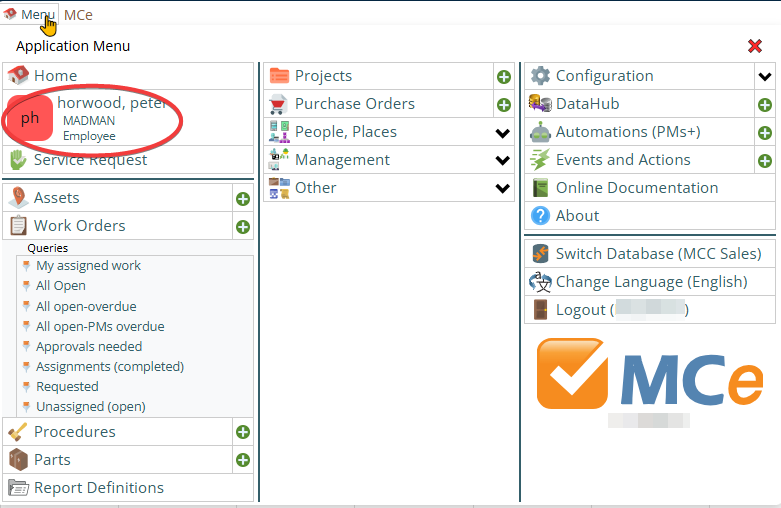The width and height of the screenshot is (781, 508).
Task: Click the About question mark icon
Action: coord(540,216)
